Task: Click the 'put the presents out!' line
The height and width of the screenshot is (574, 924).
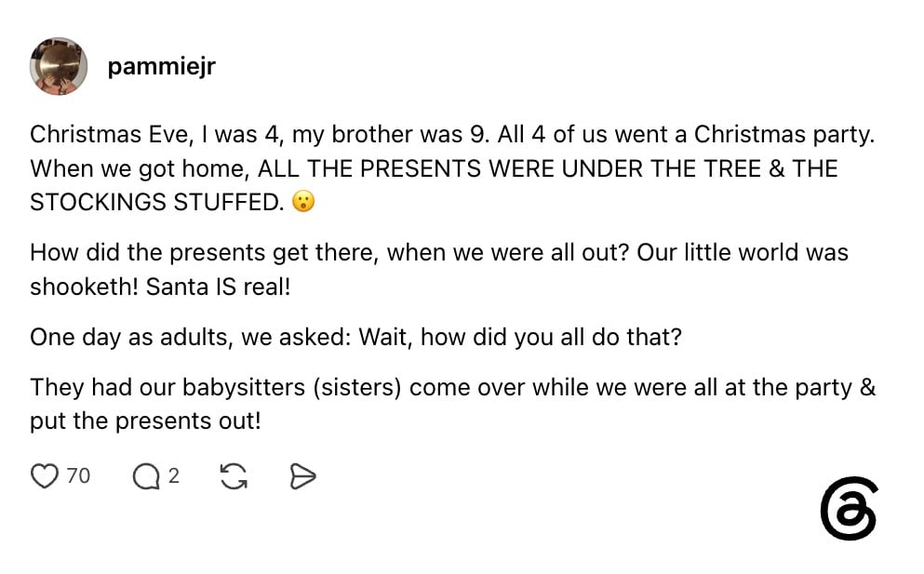Action: coord(145,420)
